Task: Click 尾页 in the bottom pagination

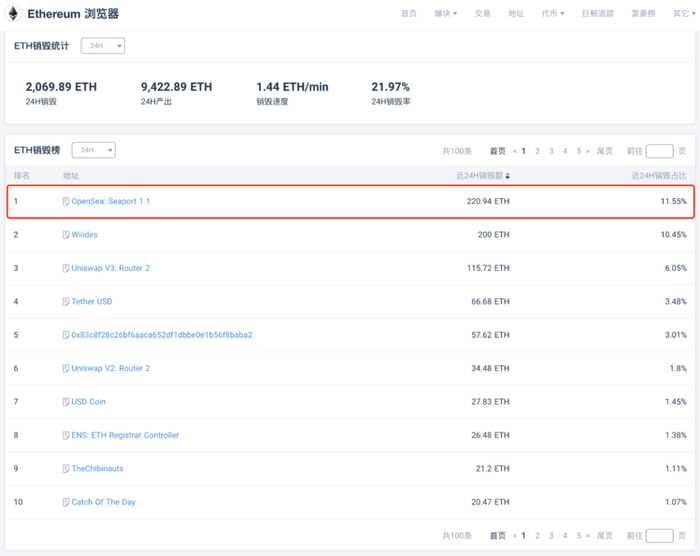Action: pyautogui.click(x=604, y=536)
